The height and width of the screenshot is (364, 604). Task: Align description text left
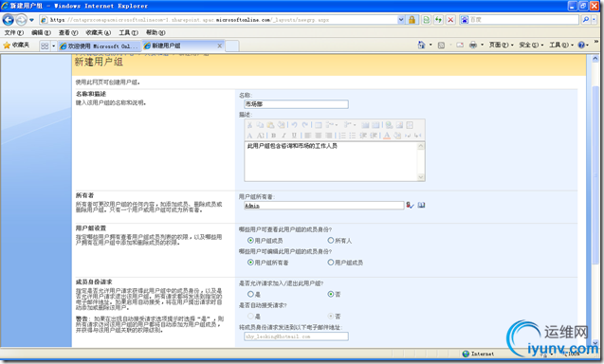tap(308, 136)
